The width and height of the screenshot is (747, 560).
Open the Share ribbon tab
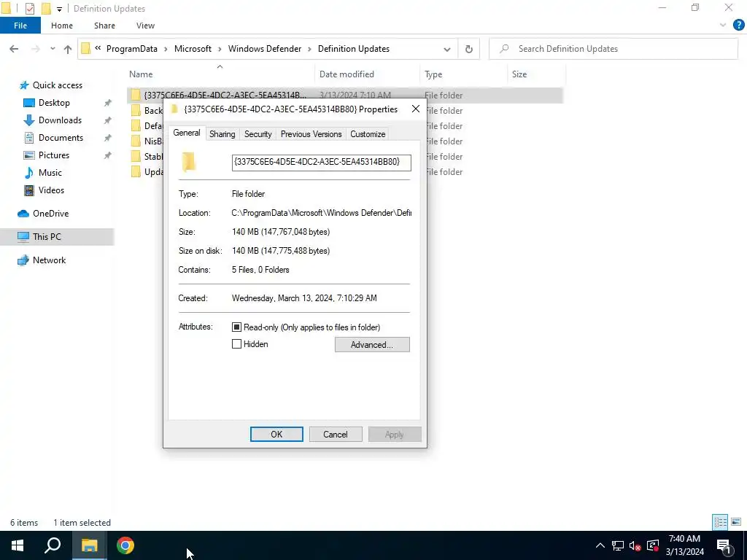click(x=104, y=26)
